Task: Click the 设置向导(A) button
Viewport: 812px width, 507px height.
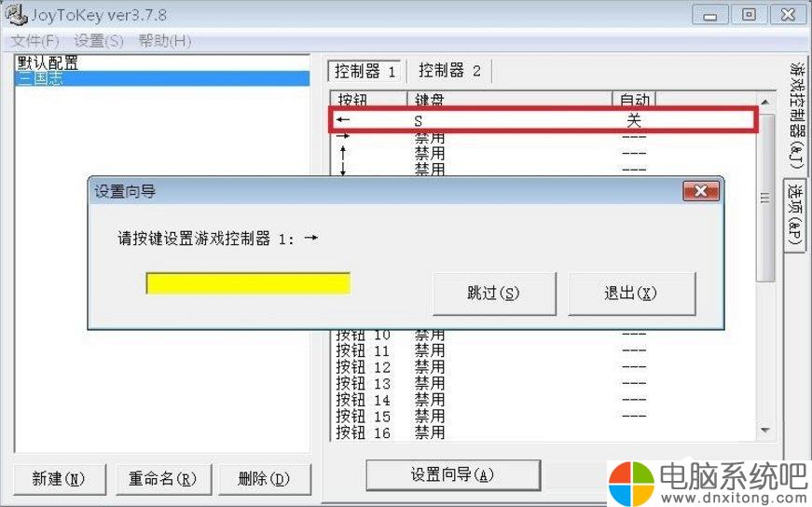Action: tap(452, 474)
